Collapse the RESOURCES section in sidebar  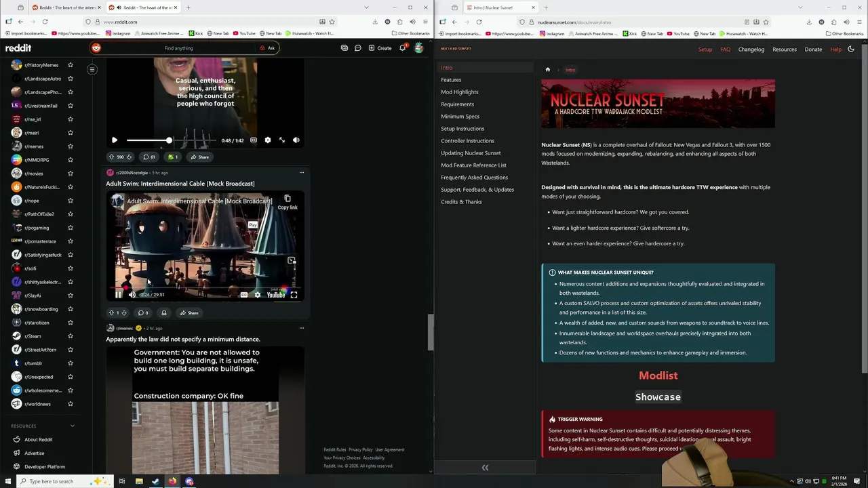(x=73, y=426)
